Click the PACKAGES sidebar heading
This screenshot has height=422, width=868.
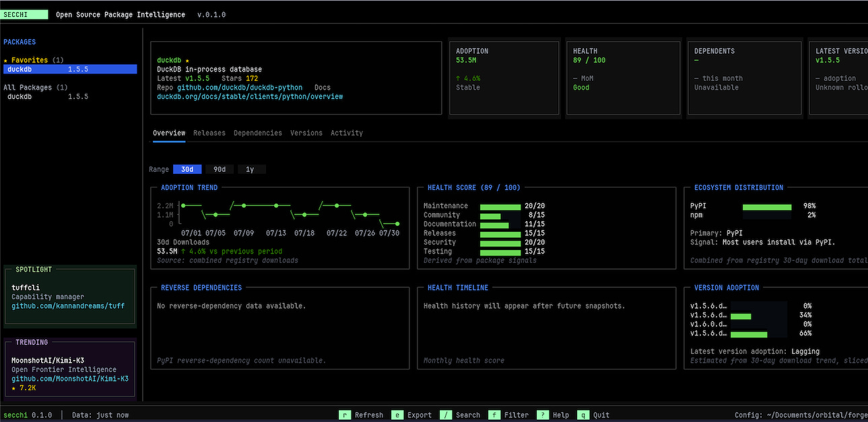(20, 42)
